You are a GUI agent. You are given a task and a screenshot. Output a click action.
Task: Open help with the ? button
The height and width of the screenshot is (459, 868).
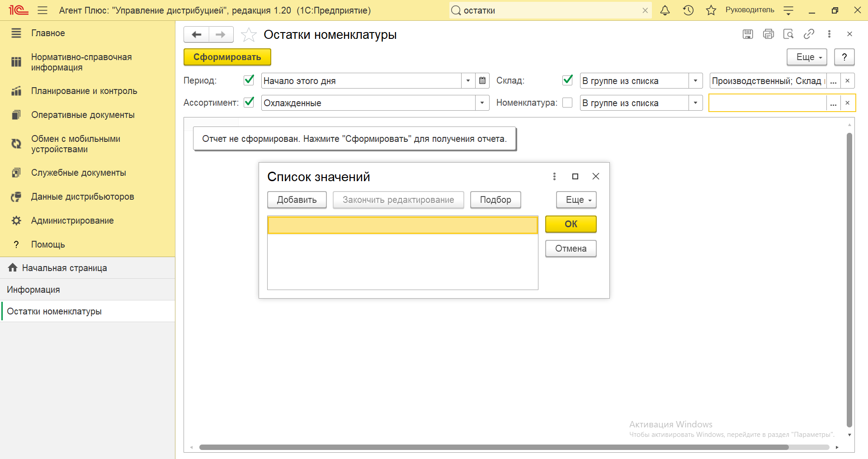coord(844,57)
